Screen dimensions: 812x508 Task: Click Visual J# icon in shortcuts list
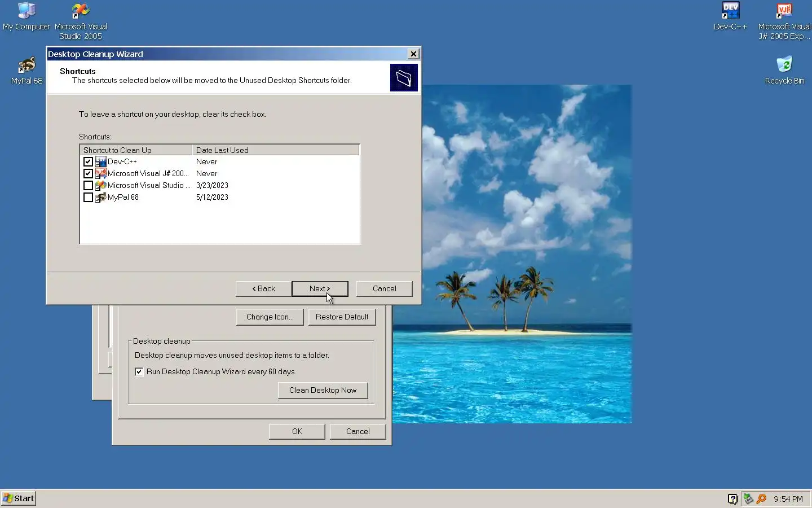tap(100, 174)
